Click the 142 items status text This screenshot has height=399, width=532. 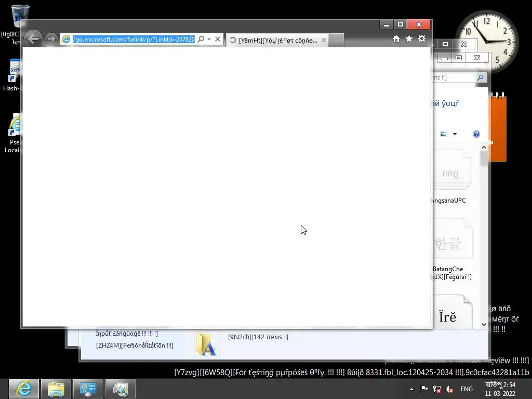(x=258, y=337)
